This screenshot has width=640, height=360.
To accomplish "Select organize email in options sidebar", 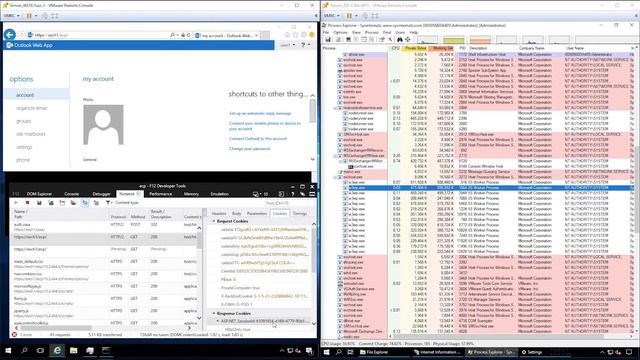I will [32, 108].
